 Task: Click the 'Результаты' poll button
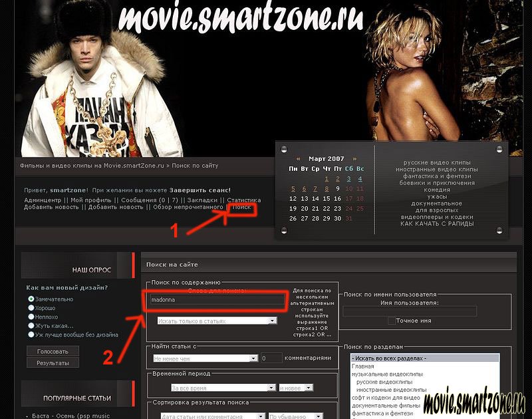click(x=53, y=362)
